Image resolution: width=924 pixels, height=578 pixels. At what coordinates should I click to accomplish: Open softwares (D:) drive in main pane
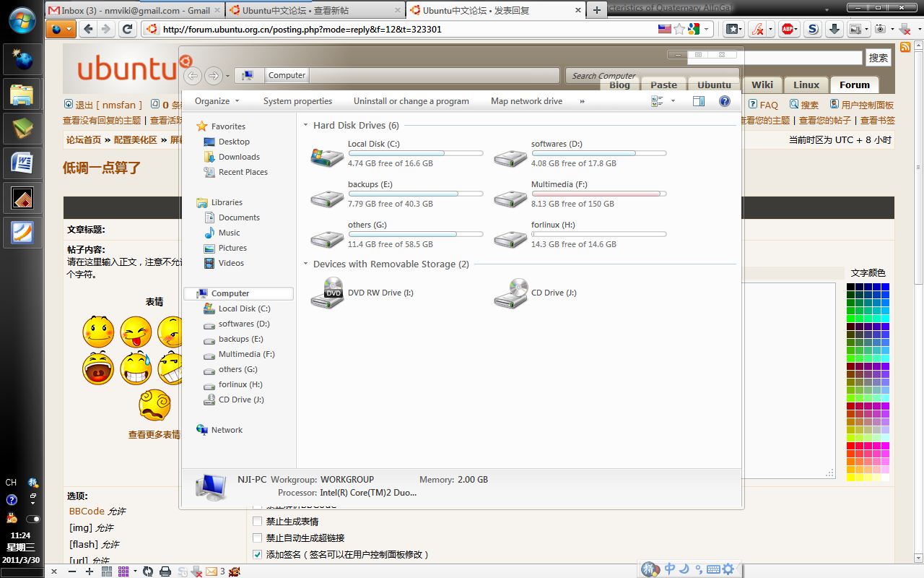coord(510,157)
